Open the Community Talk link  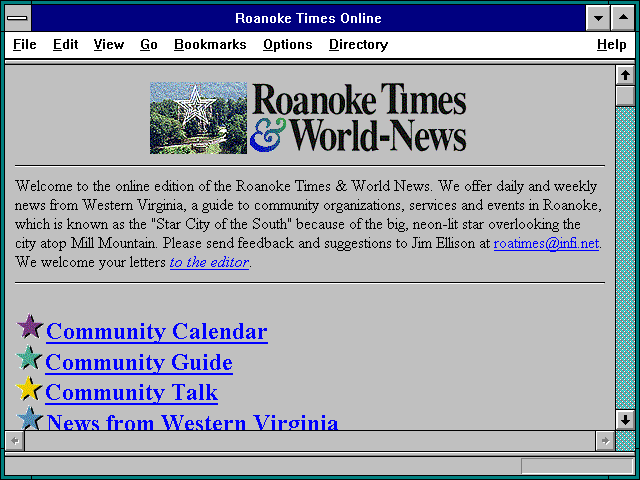131,393
